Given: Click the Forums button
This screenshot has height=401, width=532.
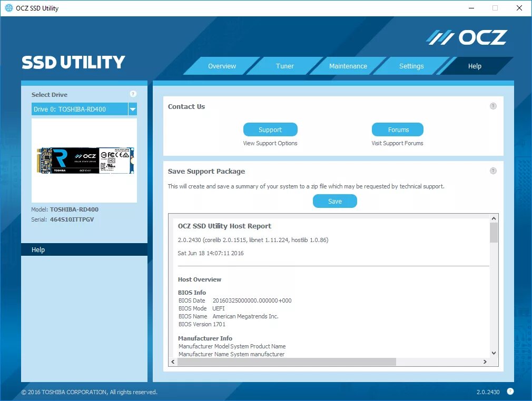Looking at the screenshot, I should pyautogui.click(x=398, y=129).
